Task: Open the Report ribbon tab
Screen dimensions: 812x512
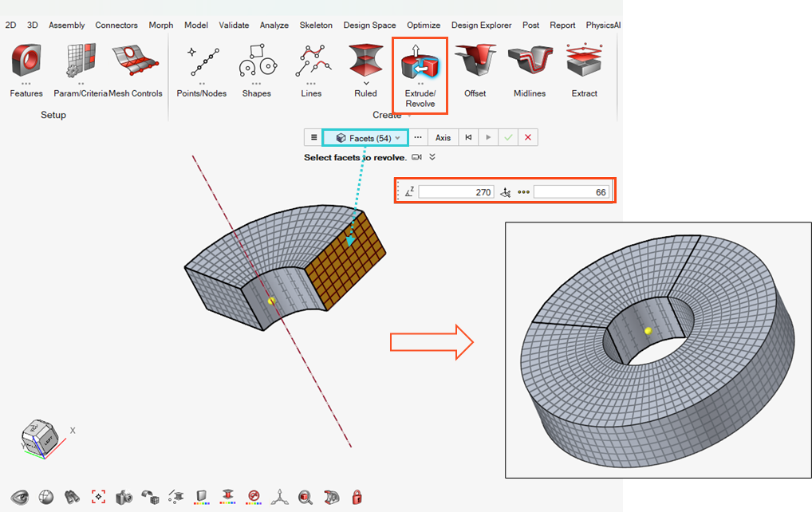Action: [562, 25]
